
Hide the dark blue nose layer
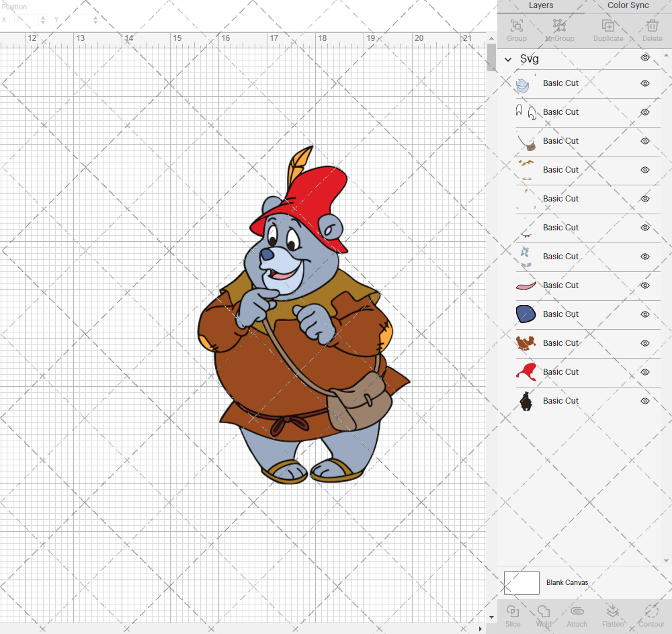[x=645, y=314]
